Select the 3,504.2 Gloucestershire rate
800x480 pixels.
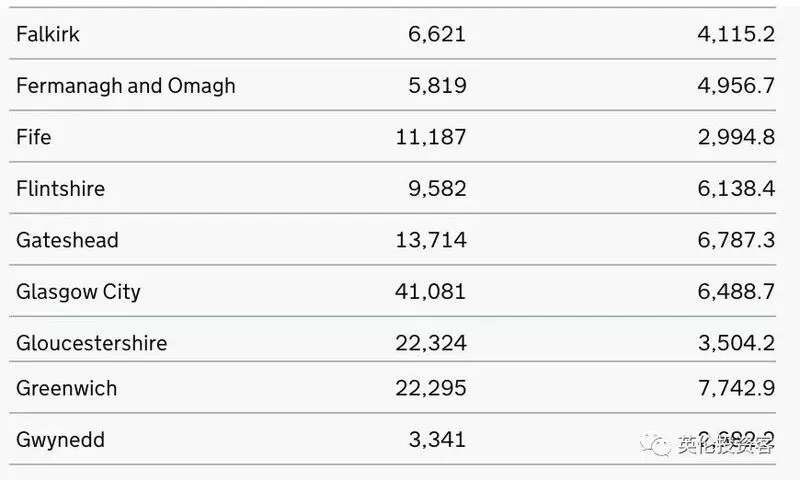[737, 343]
